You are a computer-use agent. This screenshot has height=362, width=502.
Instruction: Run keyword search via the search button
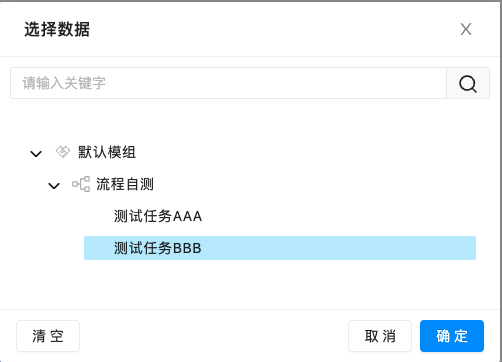[468, 83]
